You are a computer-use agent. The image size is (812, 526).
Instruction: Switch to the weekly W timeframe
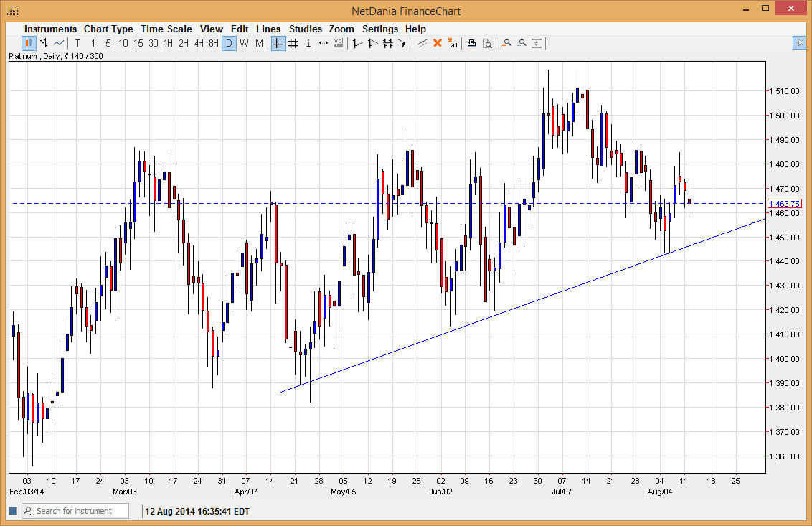pyautogui.click(x=244, y=43)
